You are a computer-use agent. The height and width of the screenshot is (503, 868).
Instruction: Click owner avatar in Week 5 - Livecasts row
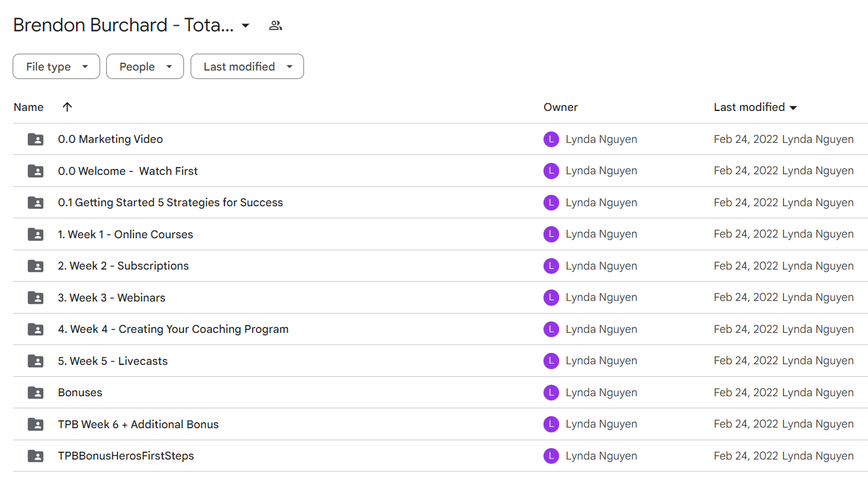pyautogui.click(x=551, y=361)
